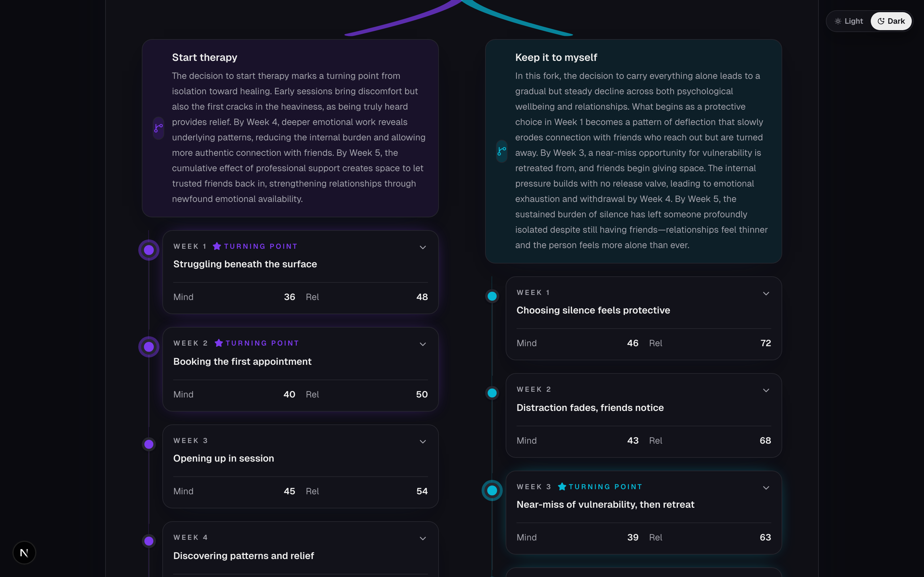924x577 pixels.
Task: Click the Start therapy heading
Action: click(205, 57)
